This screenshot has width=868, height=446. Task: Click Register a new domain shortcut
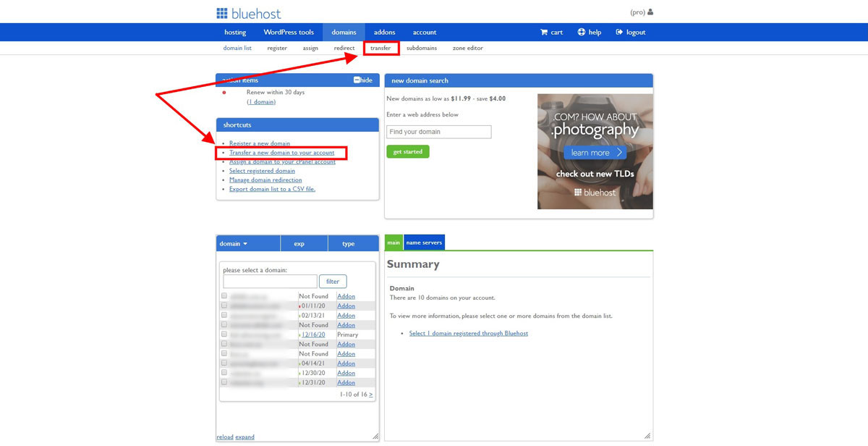pos(260,143)
